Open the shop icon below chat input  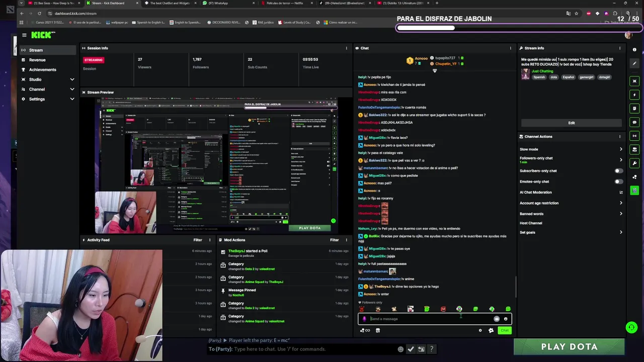378,330
